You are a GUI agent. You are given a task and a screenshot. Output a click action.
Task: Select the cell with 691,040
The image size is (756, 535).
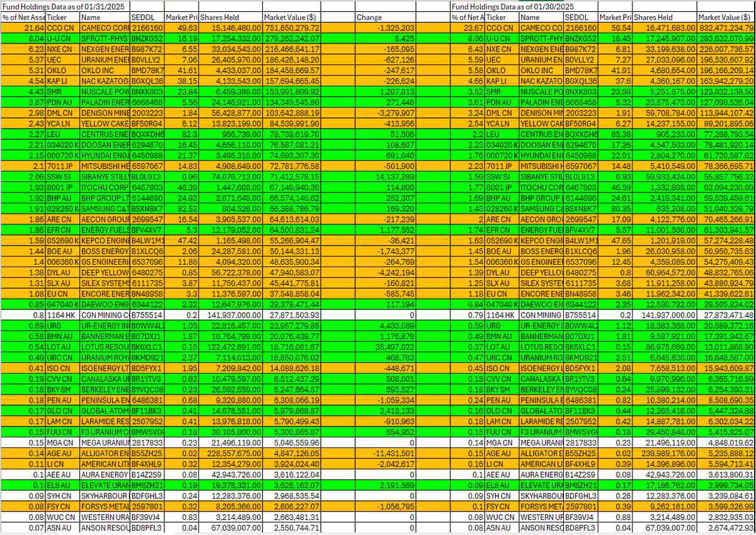tap(386, 154)
